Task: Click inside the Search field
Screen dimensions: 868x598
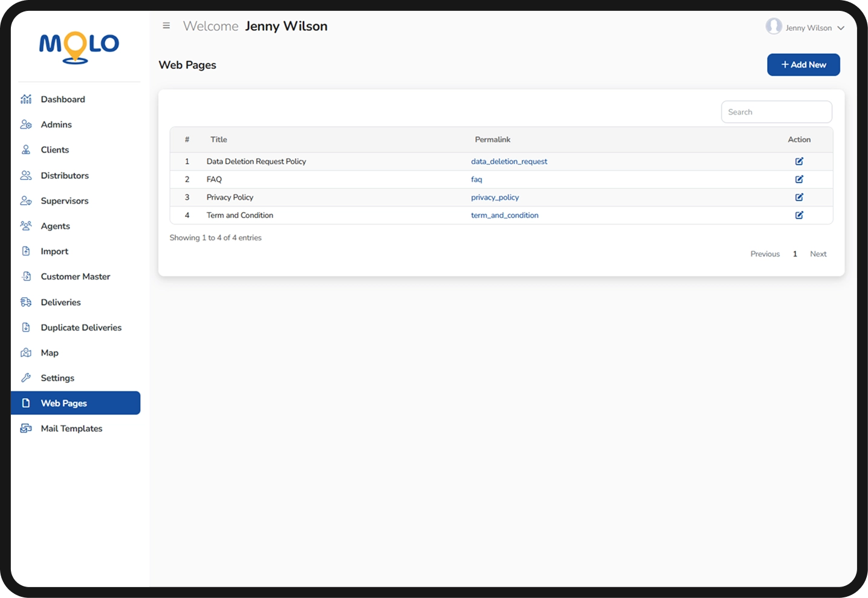Action: (x=776, y=112)
